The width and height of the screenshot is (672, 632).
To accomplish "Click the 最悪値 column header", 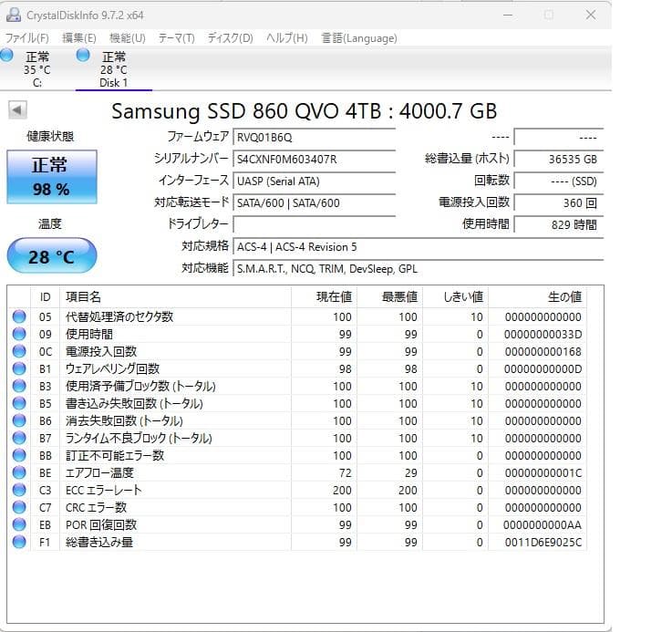I will pos(389,297).
